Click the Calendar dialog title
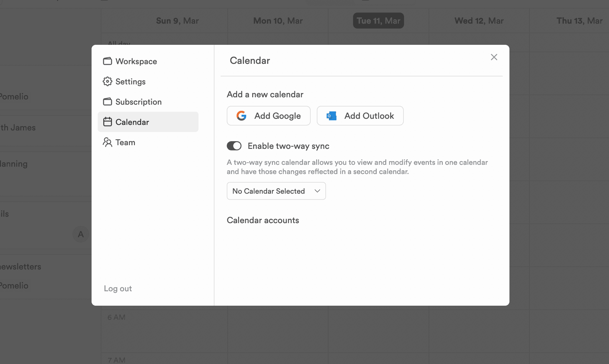The width and height of the screenshot is (609, 364). pos(250,60)
